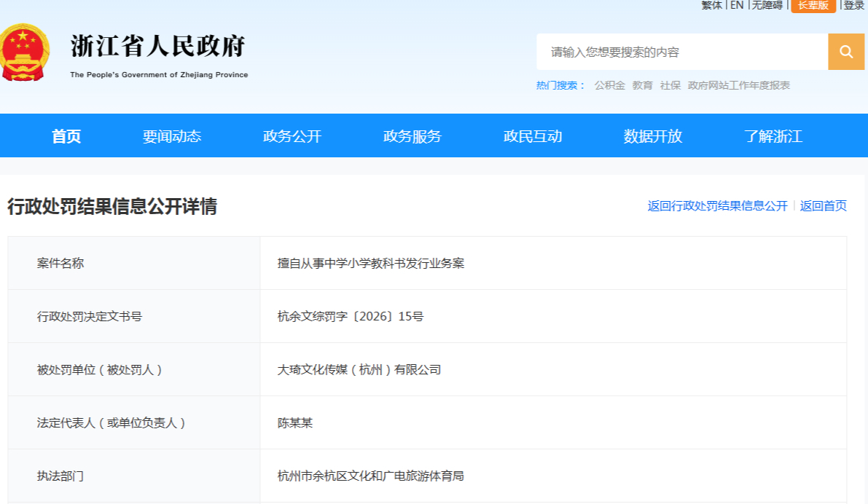
Task: Click the orange search magnifier icon
Action: [x=846, y=52]
